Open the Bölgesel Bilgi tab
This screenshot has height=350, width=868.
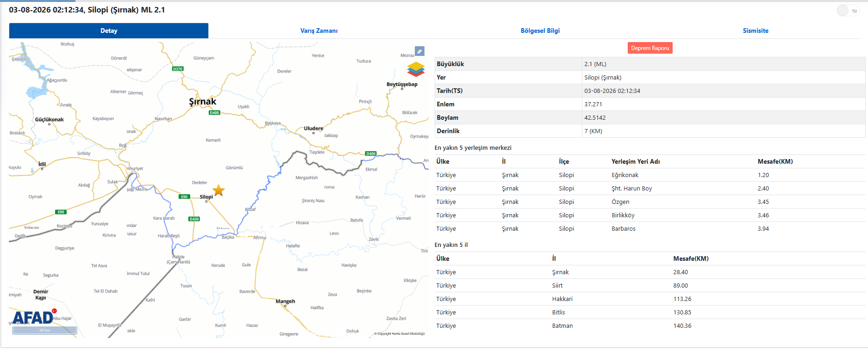pos(540,31)
